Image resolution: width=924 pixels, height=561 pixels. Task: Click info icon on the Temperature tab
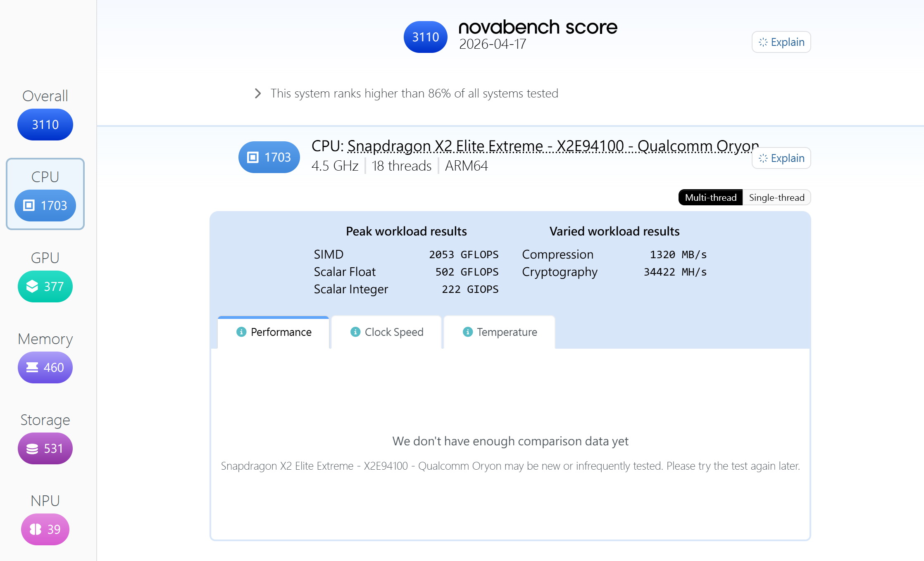click(468, 332)
